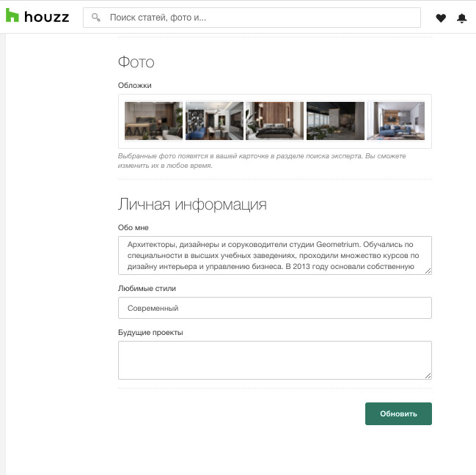Click the Любимые стили field

click(274, 308)
